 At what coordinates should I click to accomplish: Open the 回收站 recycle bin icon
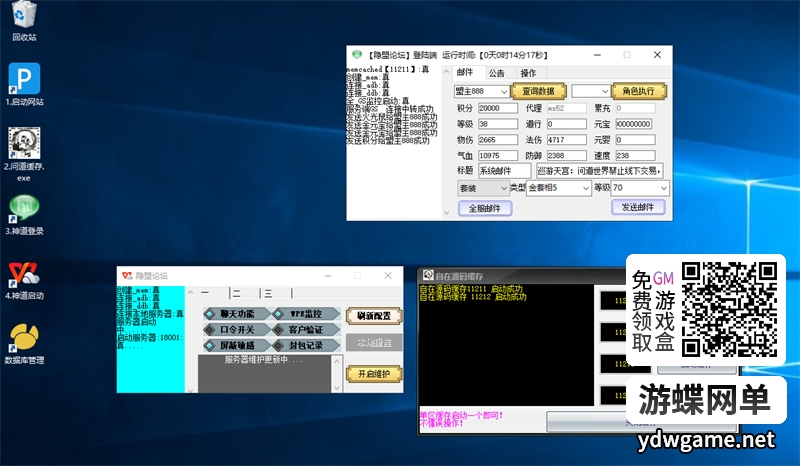click(x=24, y=20)
